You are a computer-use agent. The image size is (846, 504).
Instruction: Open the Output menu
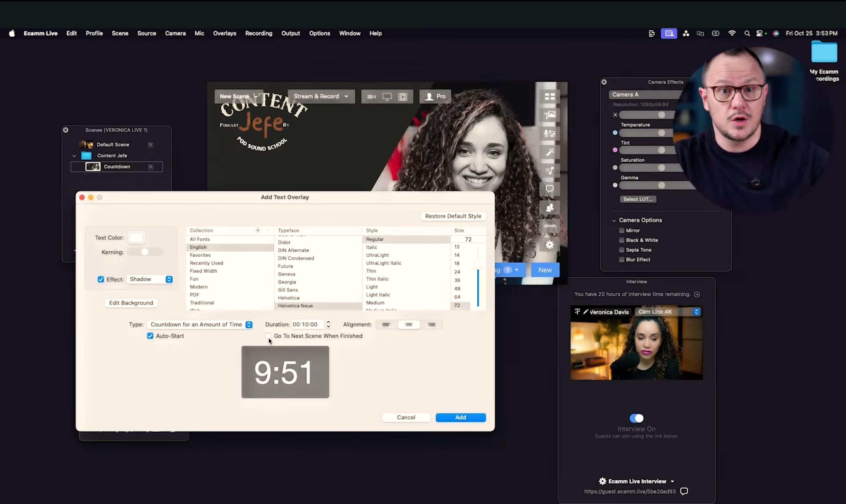pyautogui.click(x=290, y=33)
